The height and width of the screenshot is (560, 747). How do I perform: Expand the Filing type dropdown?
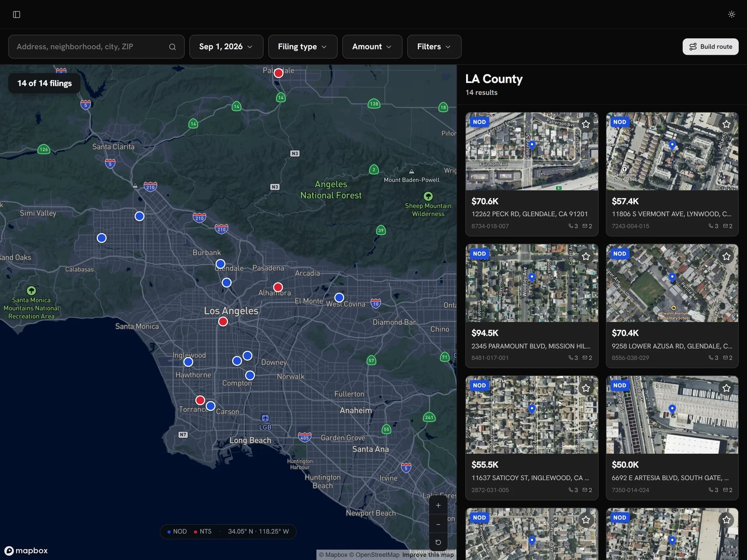pos(303,47)
